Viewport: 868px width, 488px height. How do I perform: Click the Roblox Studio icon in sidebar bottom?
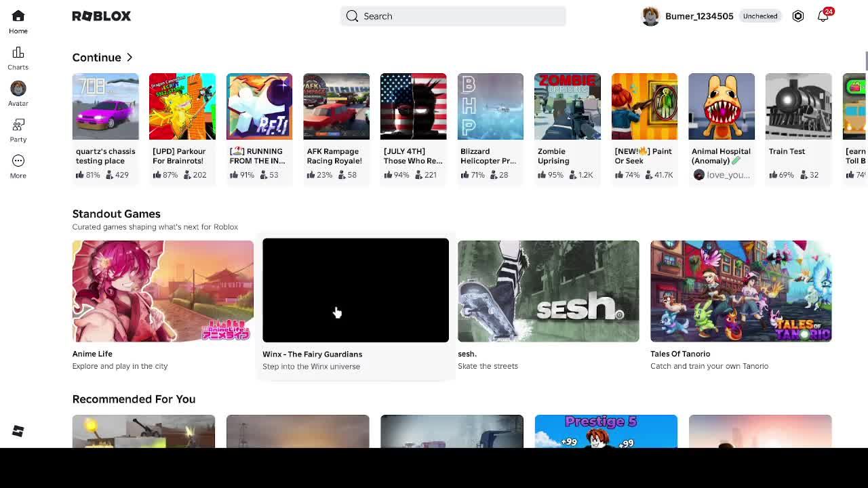click(x=18, y=431)
